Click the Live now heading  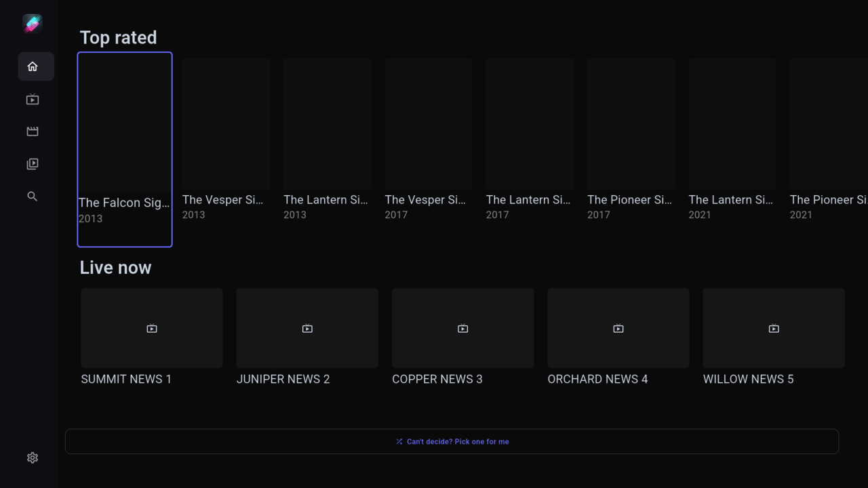tap(115, 268)
